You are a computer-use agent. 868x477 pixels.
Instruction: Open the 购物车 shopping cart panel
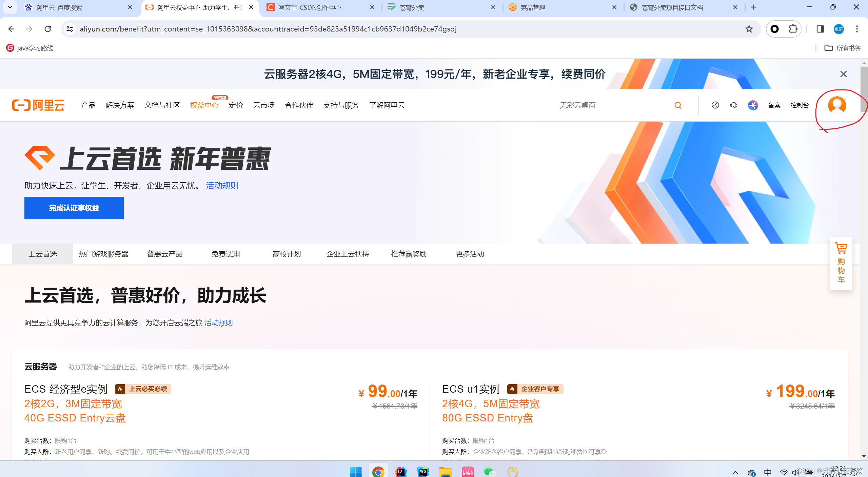[841, 264]
